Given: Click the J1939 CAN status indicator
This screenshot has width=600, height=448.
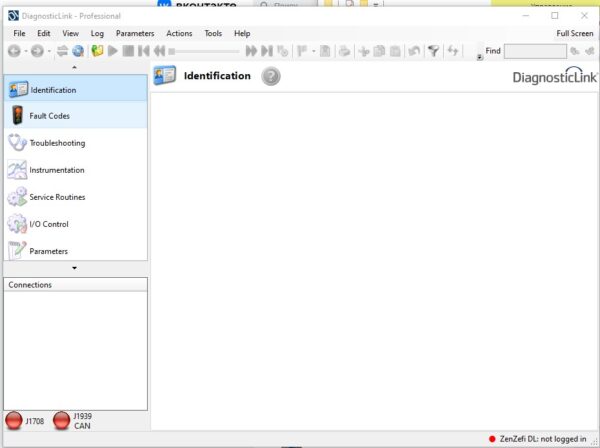Looking at the screenshot, I should [x=62, y=421].
